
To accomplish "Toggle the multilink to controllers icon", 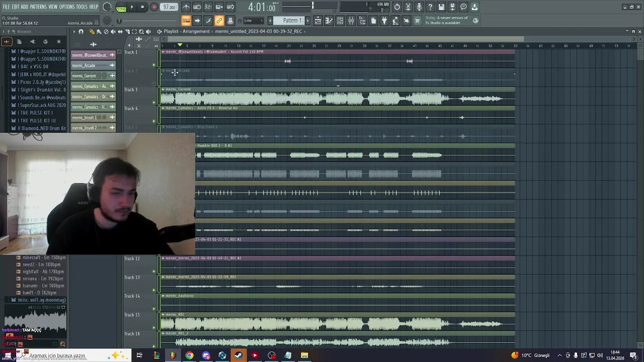I will [x=219, y=21].
